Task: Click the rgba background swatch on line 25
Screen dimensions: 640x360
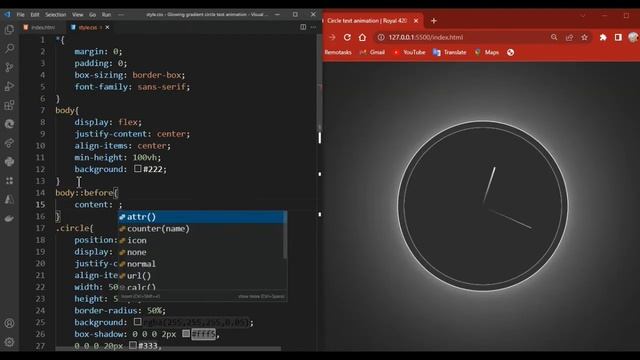Action: pyautogui.click(x=138, y=322)
